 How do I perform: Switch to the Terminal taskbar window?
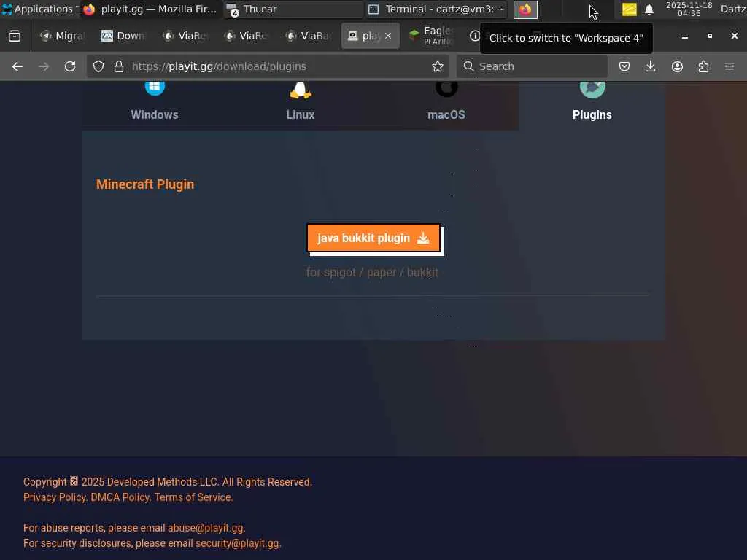436,9
